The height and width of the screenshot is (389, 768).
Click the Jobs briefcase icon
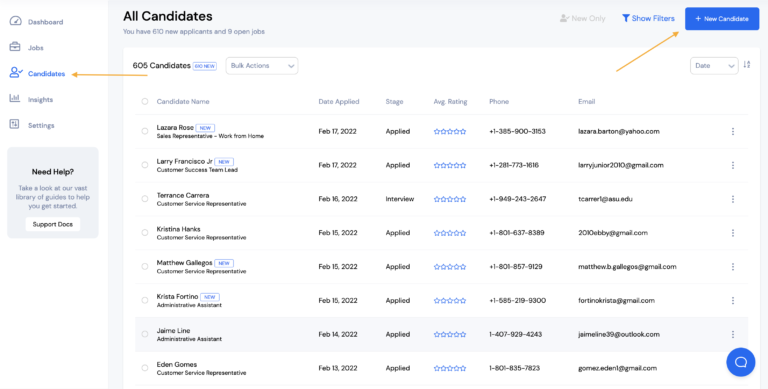tap(15, 47)
